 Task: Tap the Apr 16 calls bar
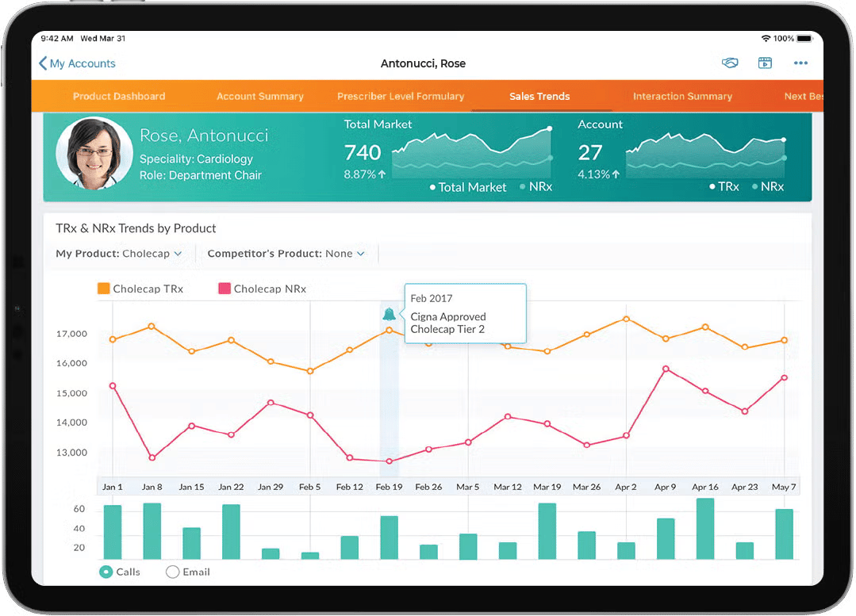pos(704,529)
